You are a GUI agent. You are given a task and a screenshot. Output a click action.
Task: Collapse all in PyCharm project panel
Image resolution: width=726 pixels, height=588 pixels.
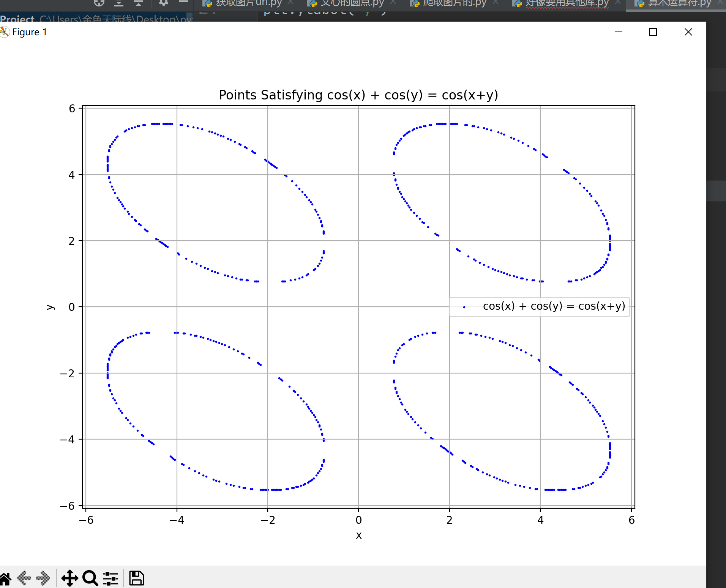click(139, 3)
